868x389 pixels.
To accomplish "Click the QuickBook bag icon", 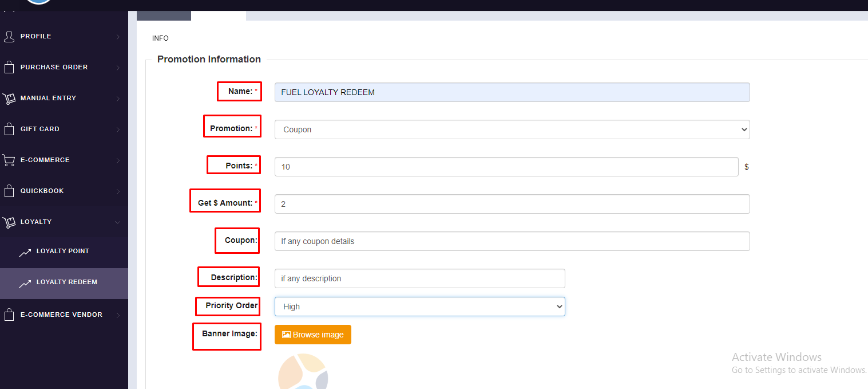I will (x=9, y=191).
